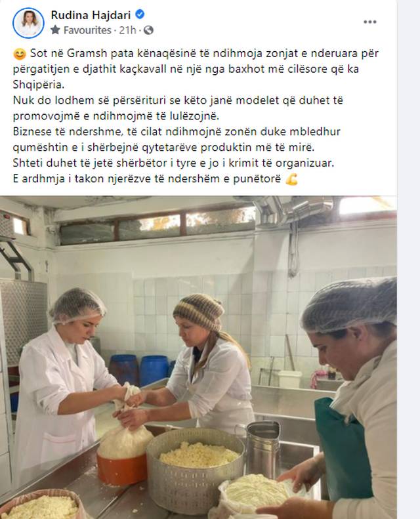Click the Favourites label

coord(87,30)
